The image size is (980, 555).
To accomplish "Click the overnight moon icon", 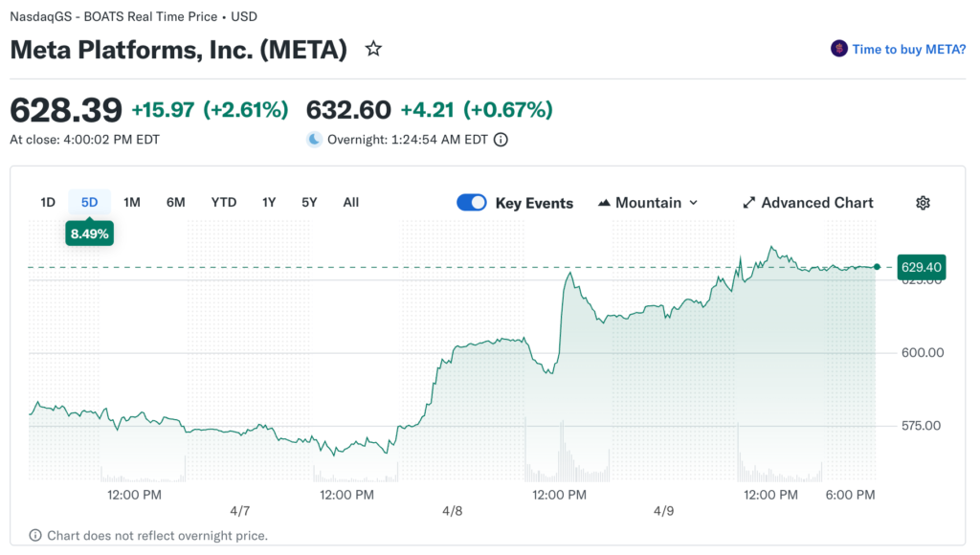I will coord(314,140).
